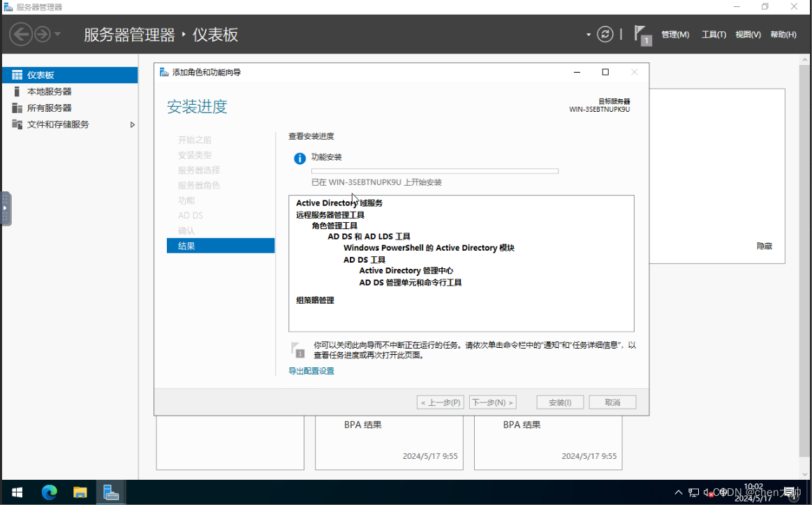Select 功能 step in wizard
812x505 pixels.
[186, 200]
